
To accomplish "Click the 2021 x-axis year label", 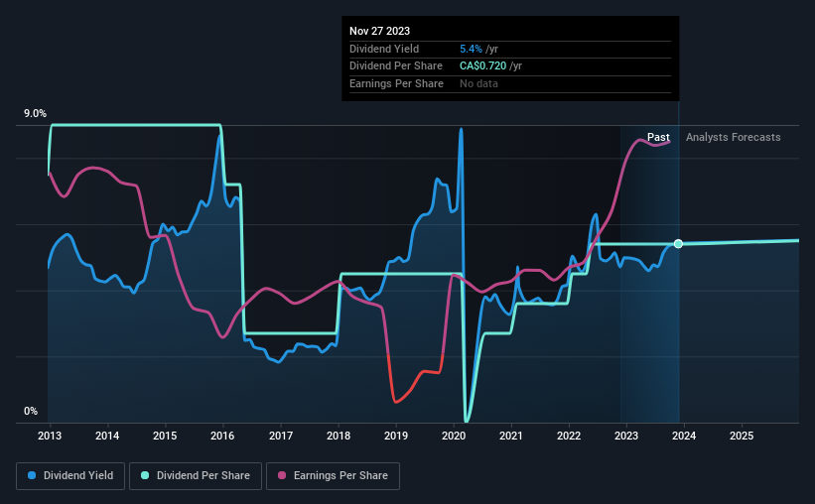I will [x=511, y=436].
